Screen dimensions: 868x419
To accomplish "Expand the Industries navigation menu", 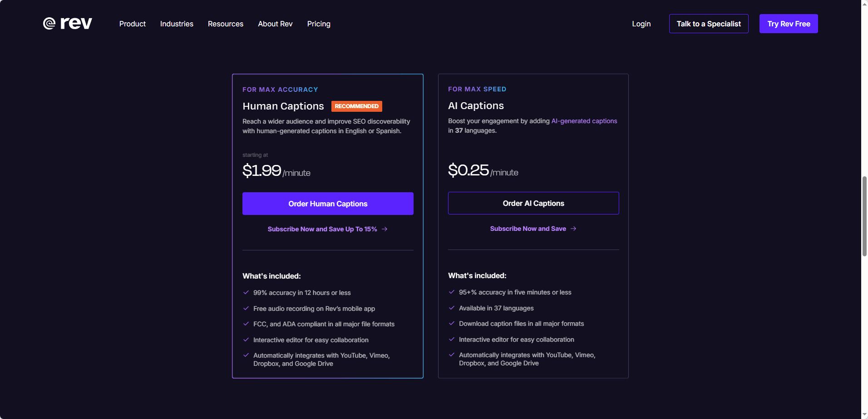I will [x=177, y=24].
